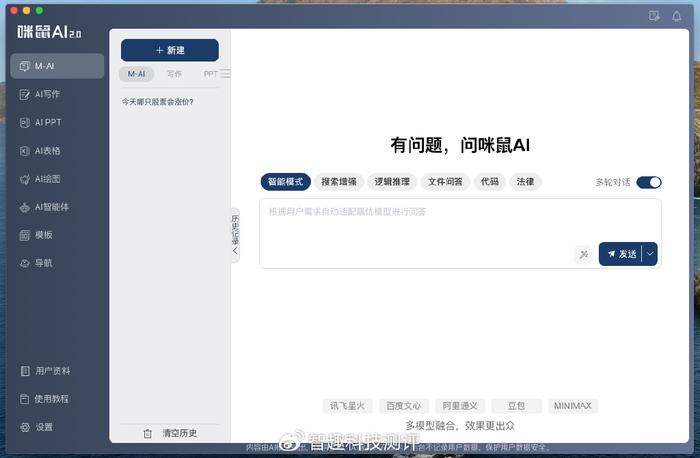Click the notification bell icon
Image resolution: width=700 pixels, height=458 pixels.
(x=677, y=17)
